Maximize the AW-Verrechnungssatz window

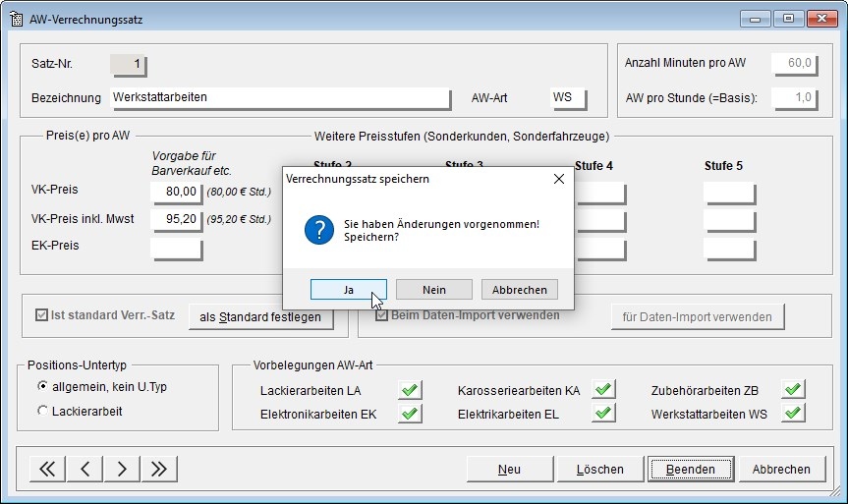[788, 19]
